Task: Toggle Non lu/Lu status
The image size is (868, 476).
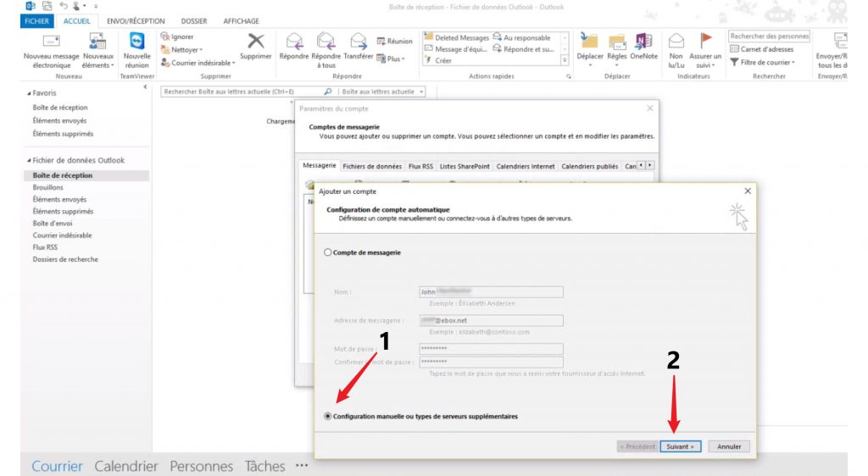Action: click(x=676, y=51)
